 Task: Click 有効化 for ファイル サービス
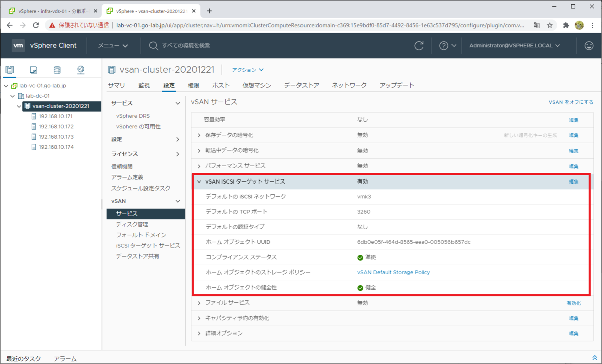pyautogui.click(x=574, y=303)
